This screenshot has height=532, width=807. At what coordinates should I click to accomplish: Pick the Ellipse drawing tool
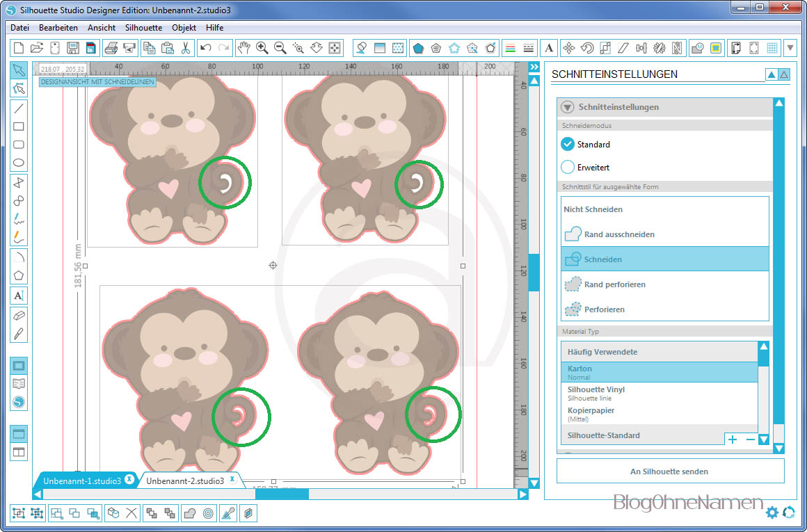19,163
